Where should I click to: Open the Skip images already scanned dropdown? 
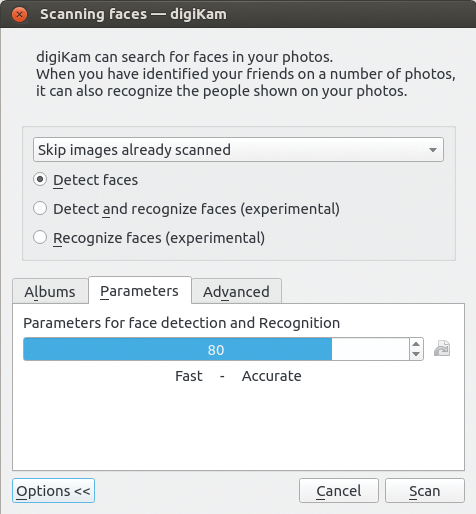[238, 150]
